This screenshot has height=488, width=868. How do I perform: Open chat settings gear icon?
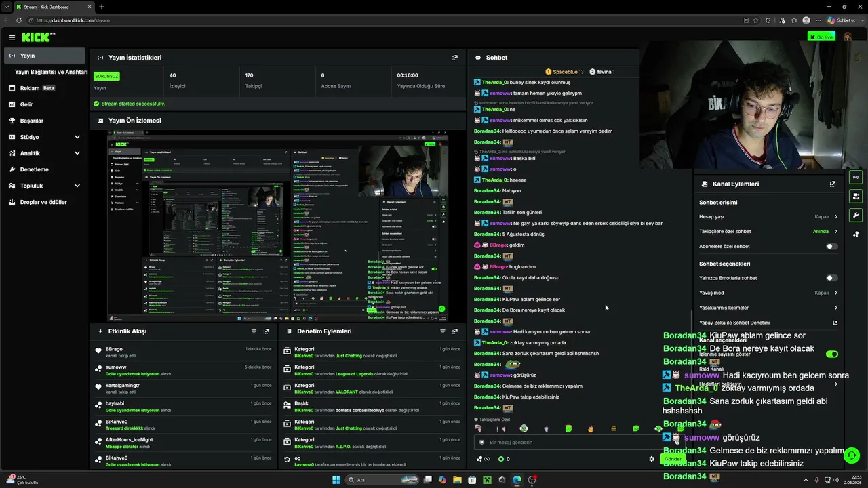pos(652,459)
